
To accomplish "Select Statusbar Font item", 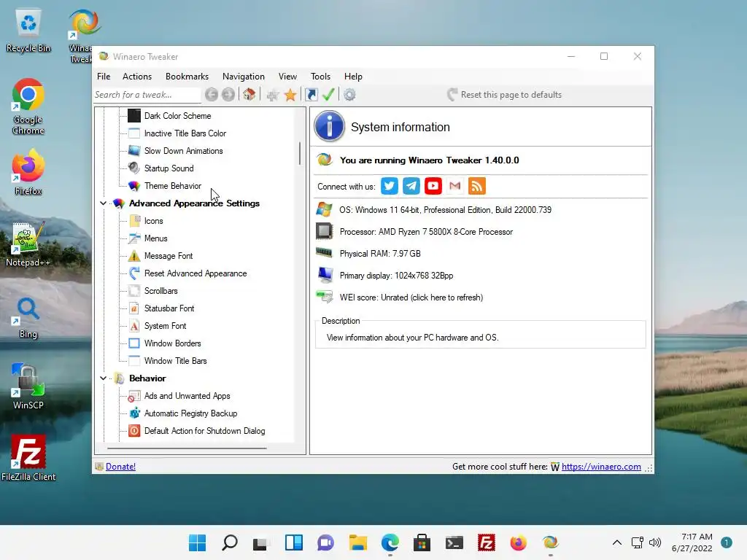I will tap(169, 308).
